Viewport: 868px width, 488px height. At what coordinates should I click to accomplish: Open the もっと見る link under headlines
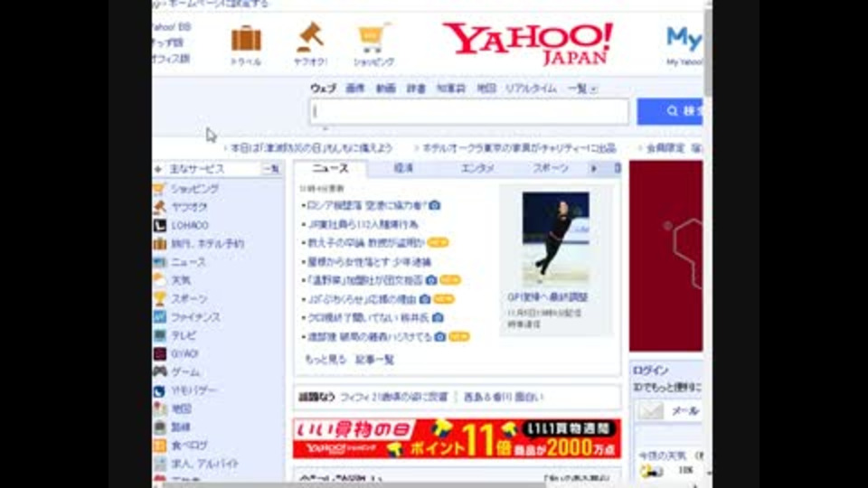point(325,360)
